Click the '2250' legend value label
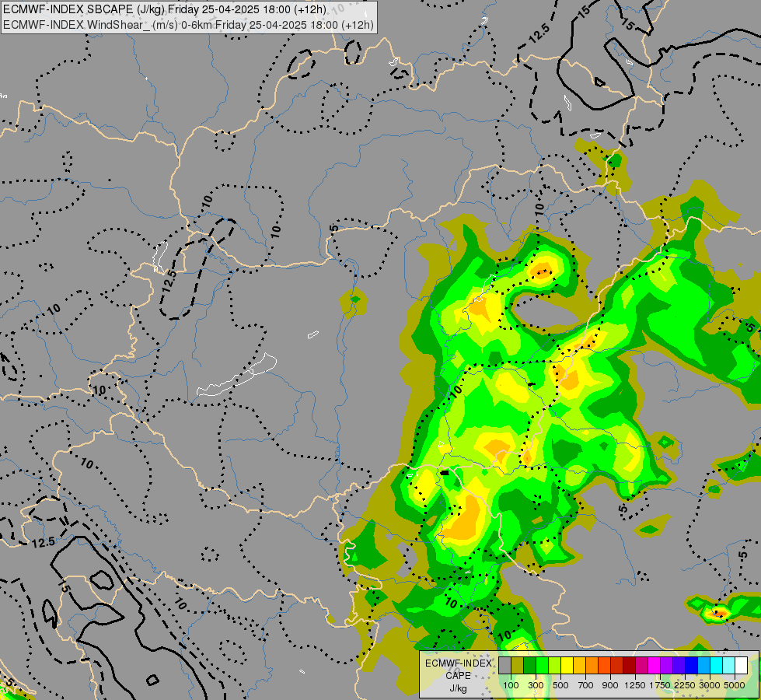The width and height of the screenshot is (761, 700). (685, 685)
